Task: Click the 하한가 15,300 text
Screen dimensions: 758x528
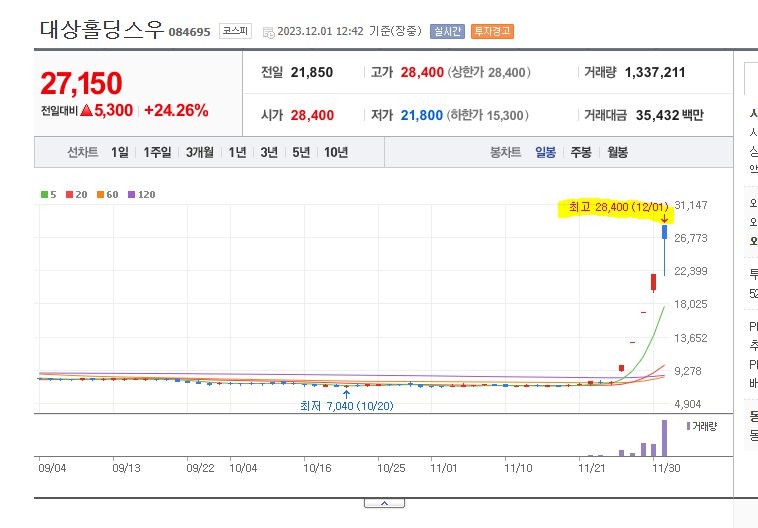Action: [487, 115]
